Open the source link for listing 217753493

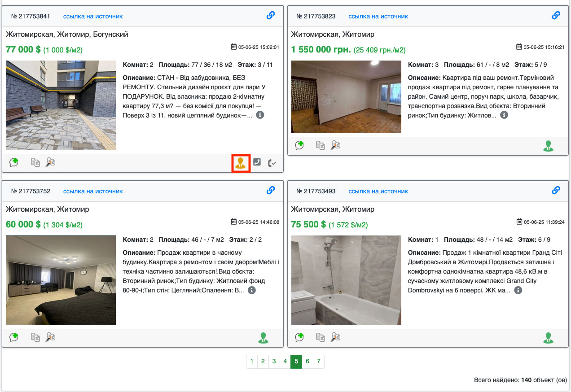(x=378, y=191)
